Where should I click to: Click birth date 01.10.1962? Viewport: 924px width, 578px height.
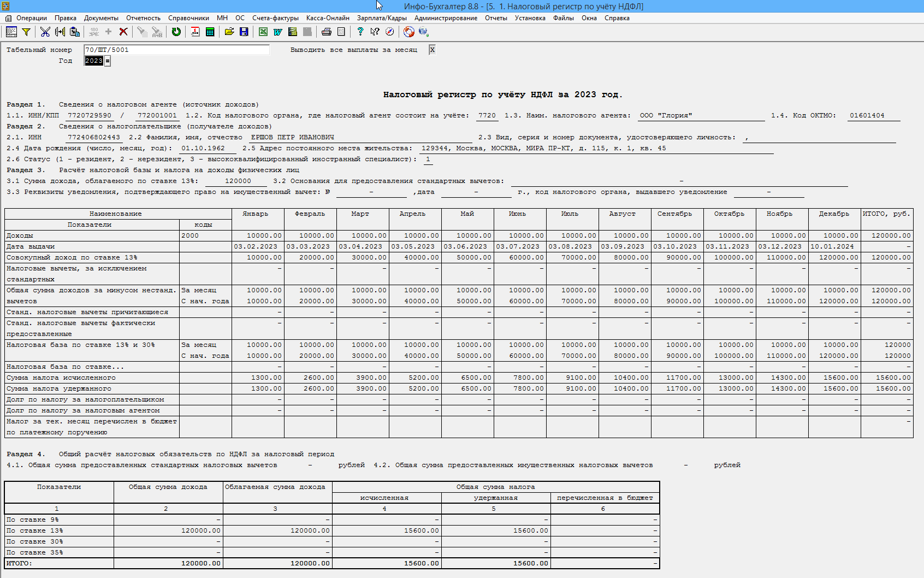pos(203,148)
